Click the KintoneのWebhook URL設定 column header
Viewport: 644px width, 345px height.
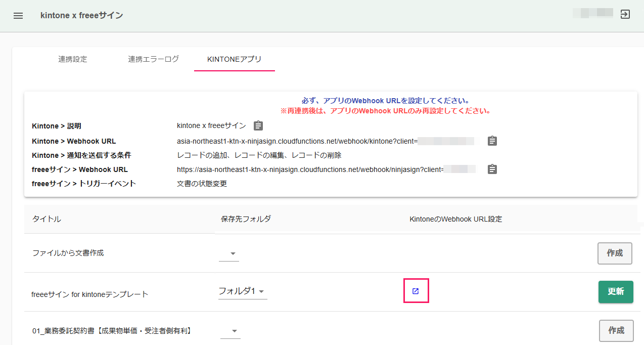pos(456,219)
